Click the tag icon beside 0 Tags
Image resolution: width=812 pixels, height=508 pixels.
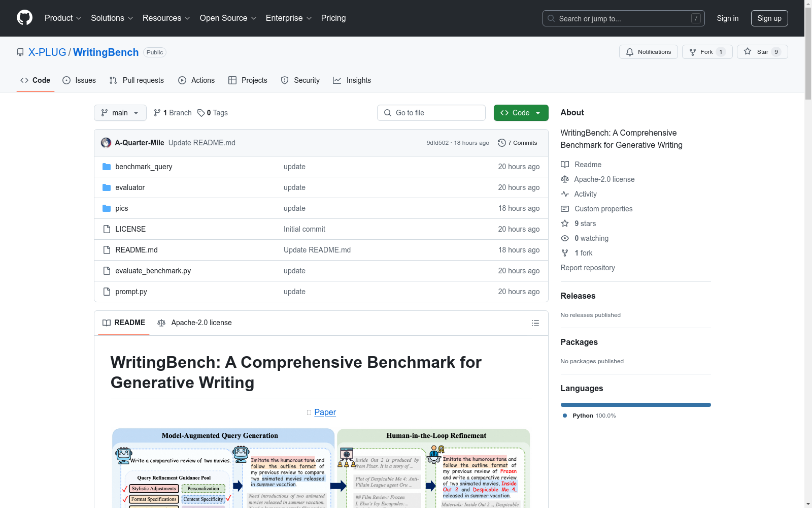click(x=201, y=113)
